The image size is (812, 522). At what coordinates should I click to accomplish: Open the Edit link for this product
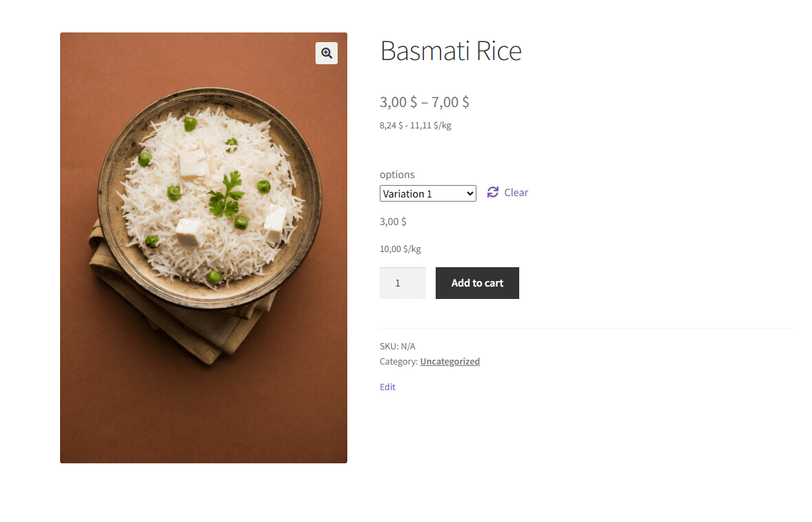click(x=387, y=387)
